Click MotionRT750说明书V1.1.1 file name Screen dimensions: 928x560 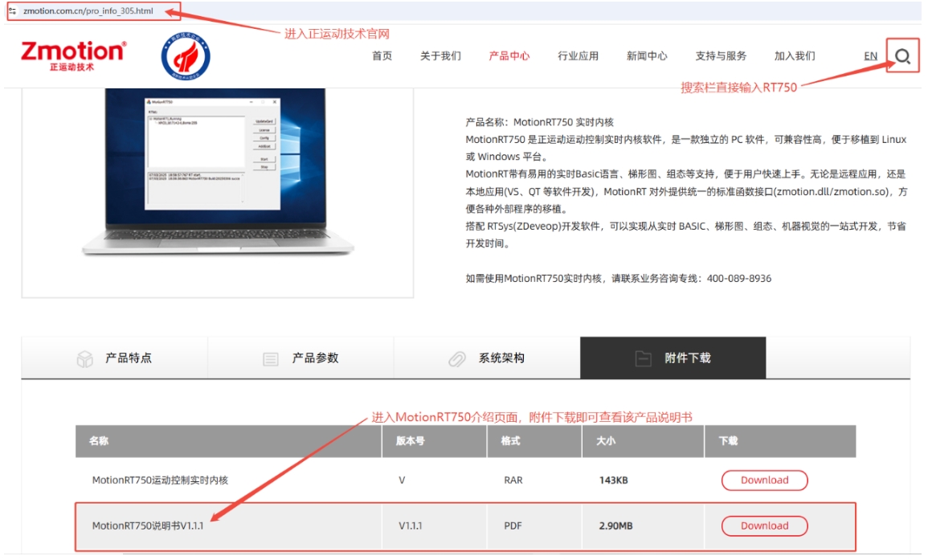click(x=147, y=525)
